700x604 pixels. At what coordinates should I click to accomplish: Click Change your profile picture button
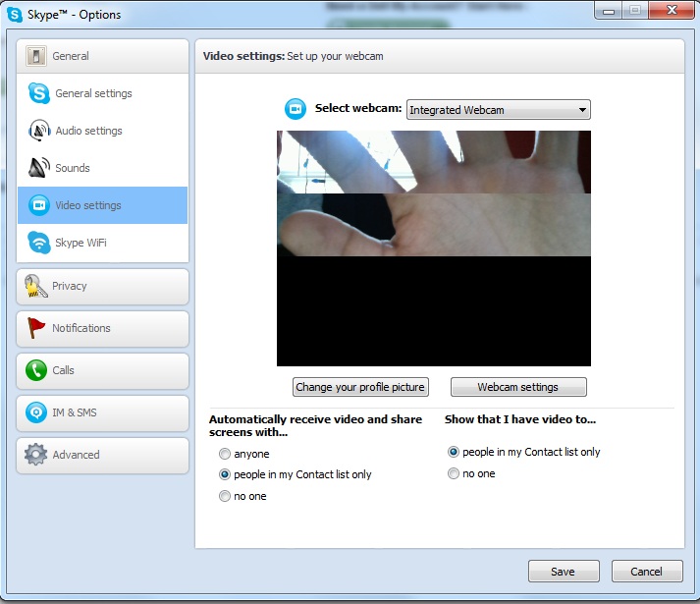(x=360, y=387)
